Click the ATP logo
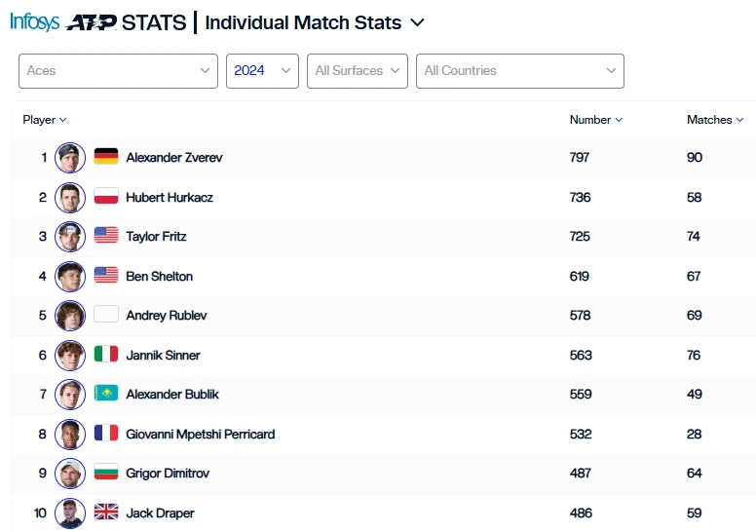Viewport: 756px width, 532px height. coord(91,22)
